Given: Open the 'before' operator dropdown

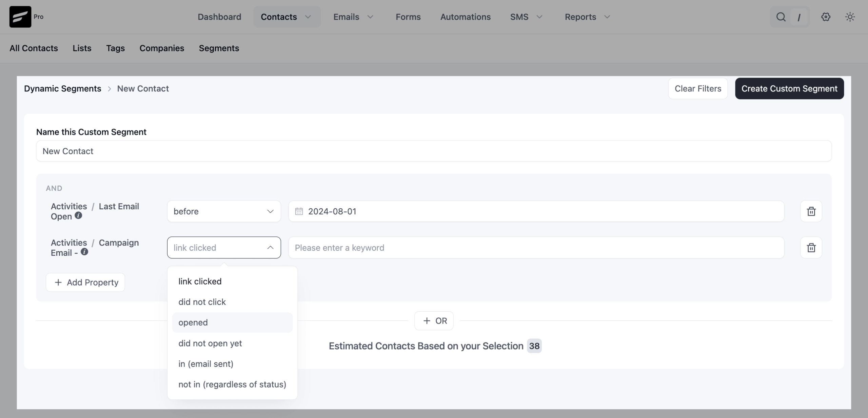Looking at the screenshot, I should point(224,211).
